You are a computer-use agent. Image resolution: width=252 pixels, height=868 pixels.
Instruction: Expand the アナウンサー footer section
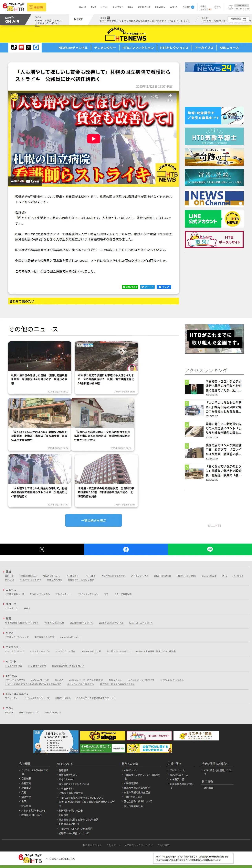(x=13, y=647)
